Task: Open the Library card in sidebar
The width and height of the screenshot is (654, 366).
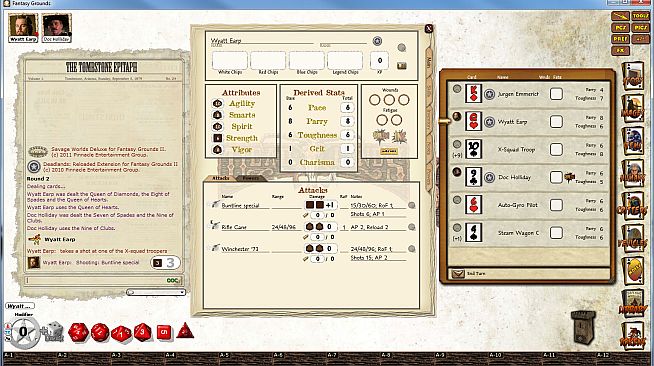Action: [633, 303]
